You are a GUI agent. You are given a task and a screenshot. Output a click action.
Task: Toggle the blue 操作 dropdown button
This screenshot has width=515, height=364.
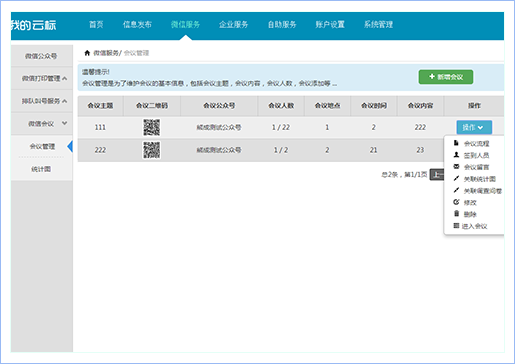pyautogui.click(x=474, y=127)
